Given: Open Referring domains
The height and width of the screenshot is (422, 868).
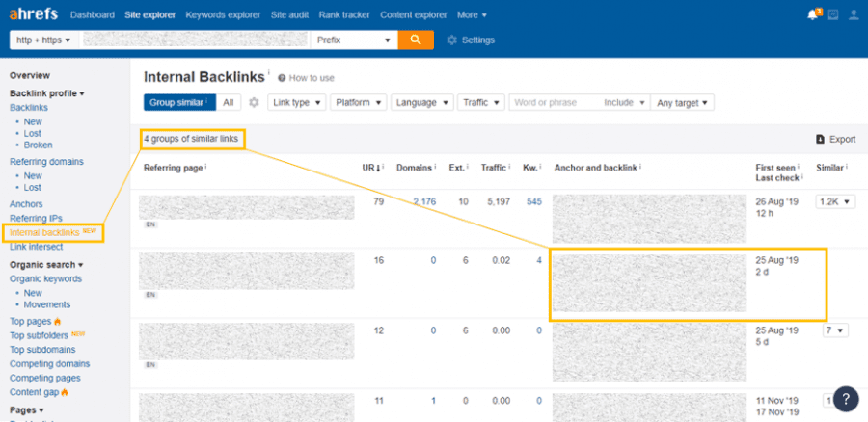Looking at the screenshot, I should (46, 162).
